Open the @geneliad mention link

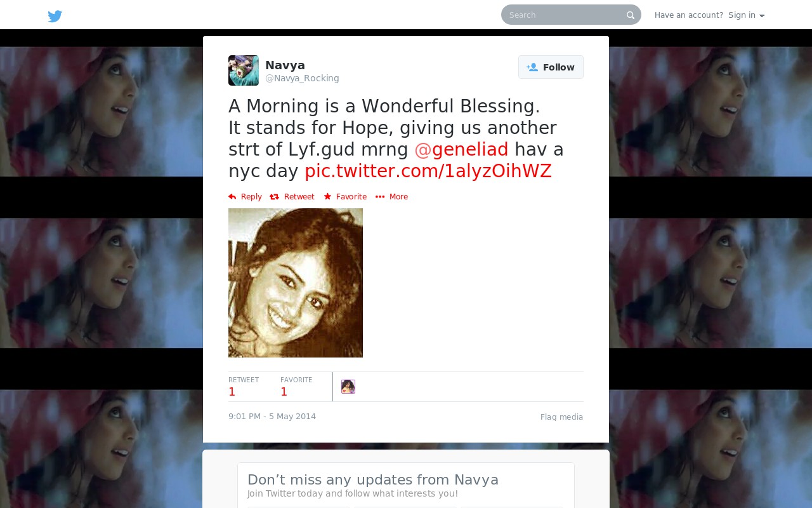461,150
